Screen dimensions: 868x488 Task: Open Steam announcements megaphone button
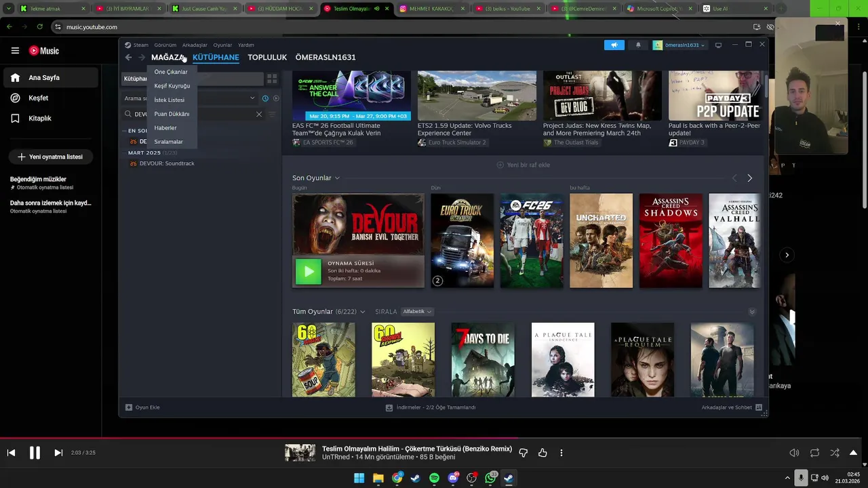click(614, 45)
